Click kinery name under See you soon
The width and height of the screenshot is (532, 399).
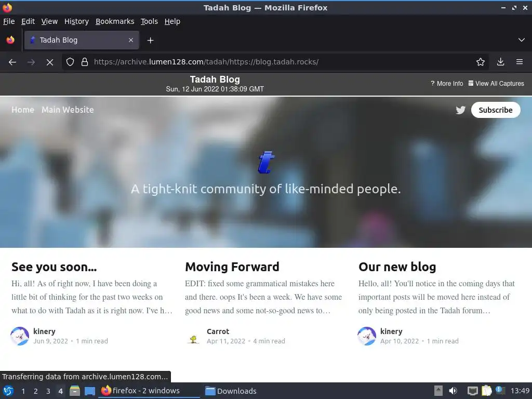pyautogui.click(x=44, y=331)
